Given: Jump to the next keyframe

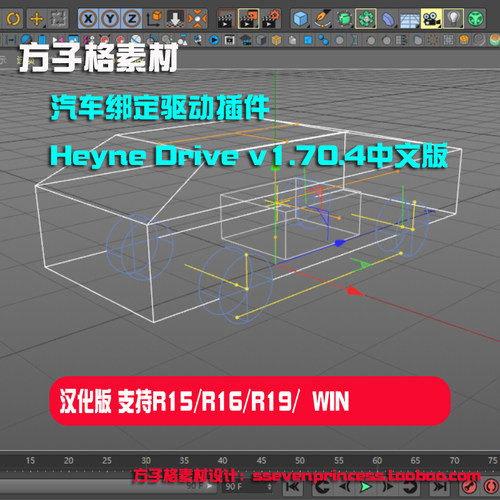Looking at the screenshot, I should coord(410,487).
